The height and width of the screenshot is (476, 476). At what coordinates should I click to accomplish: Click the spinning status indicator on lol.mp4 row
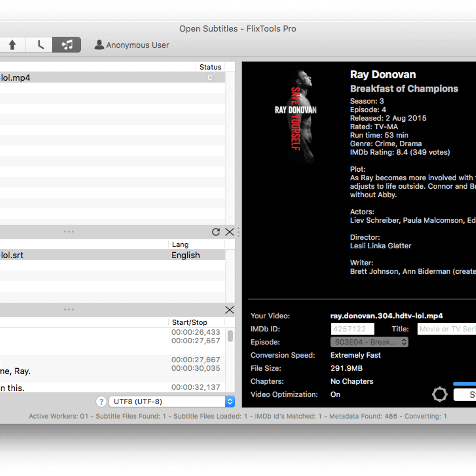click(210, 78)
